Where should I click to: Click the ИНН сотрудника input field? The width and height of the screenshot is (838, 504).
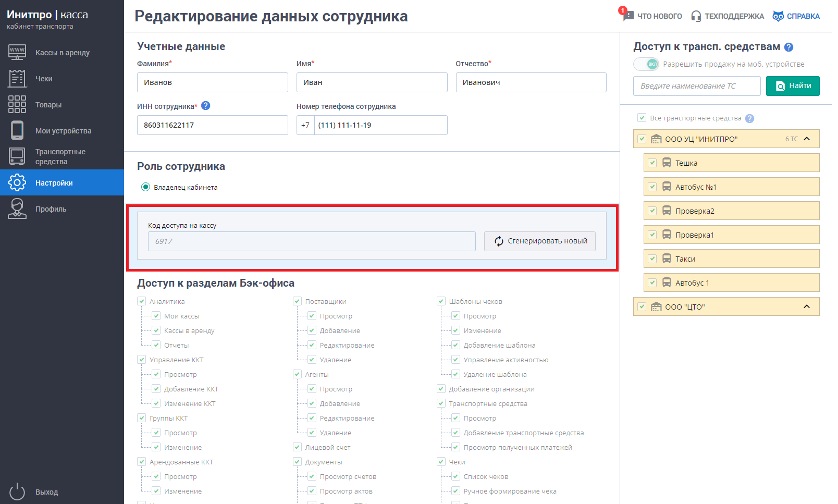tap(213, 125)
